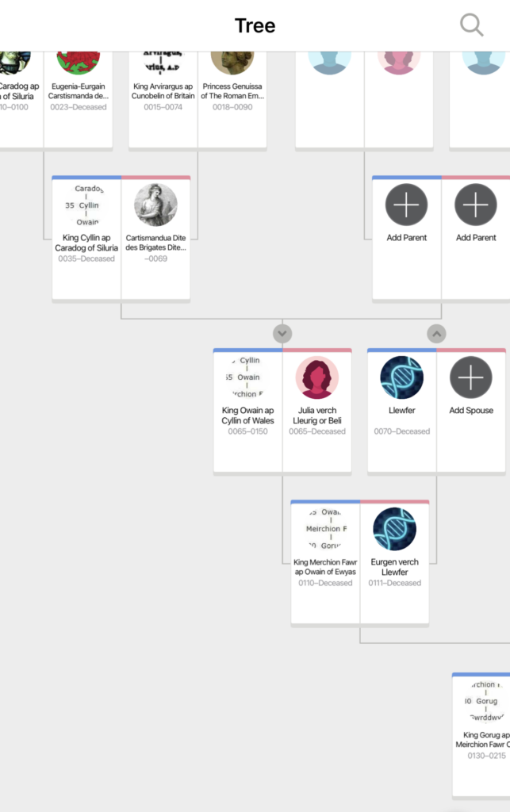Tap the right Add Parent plus icon
Screen dimensions: 510x812
pyautogui.click(x=475, y=205)
